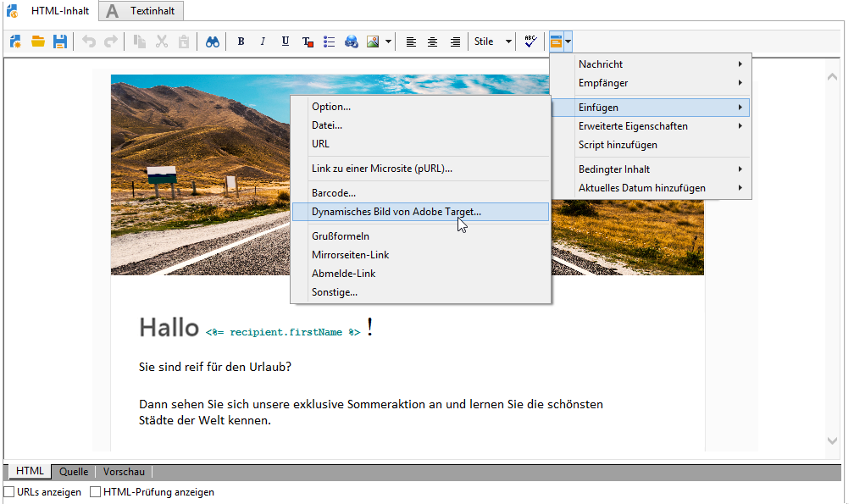The image size is (854, 504).
Task: Select Script hinzufügen menu entry
Action: click(x=652, y=145)
